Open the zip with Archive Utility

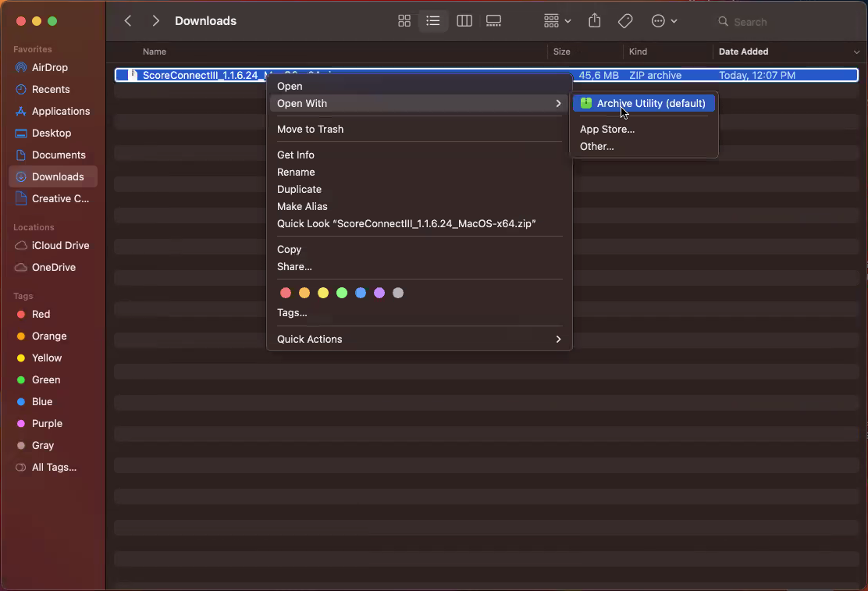(x=642, y=103)
